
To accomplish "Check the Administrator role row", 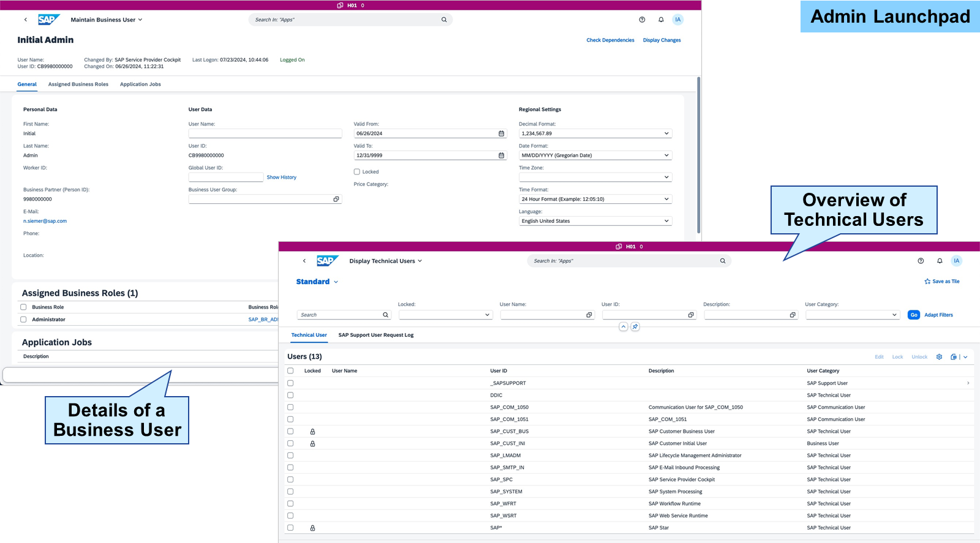I will click(23, 320).
